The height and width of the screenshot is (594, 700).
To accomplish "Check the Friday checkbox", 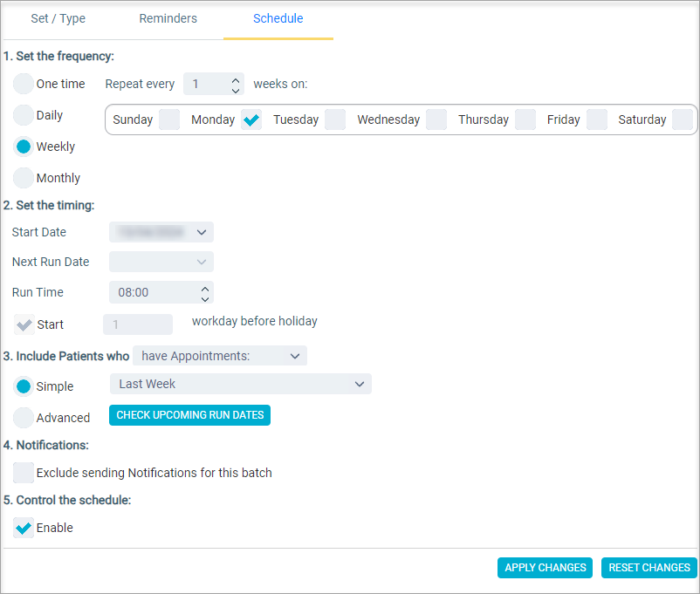I will (597, 119).
